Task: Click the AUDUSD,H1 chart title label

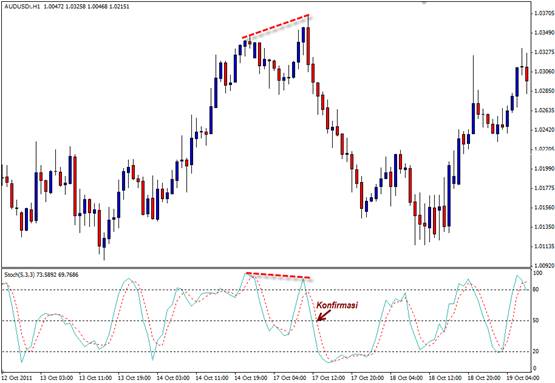Action: (x=22, y=6)
